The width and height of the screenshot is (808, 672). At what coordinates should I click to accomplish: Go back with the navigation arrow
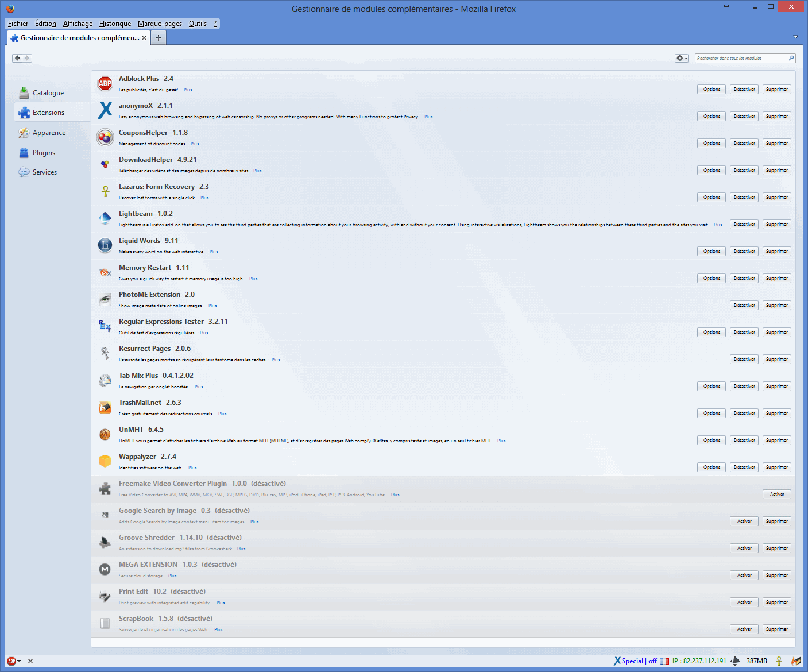coord(17,58)
